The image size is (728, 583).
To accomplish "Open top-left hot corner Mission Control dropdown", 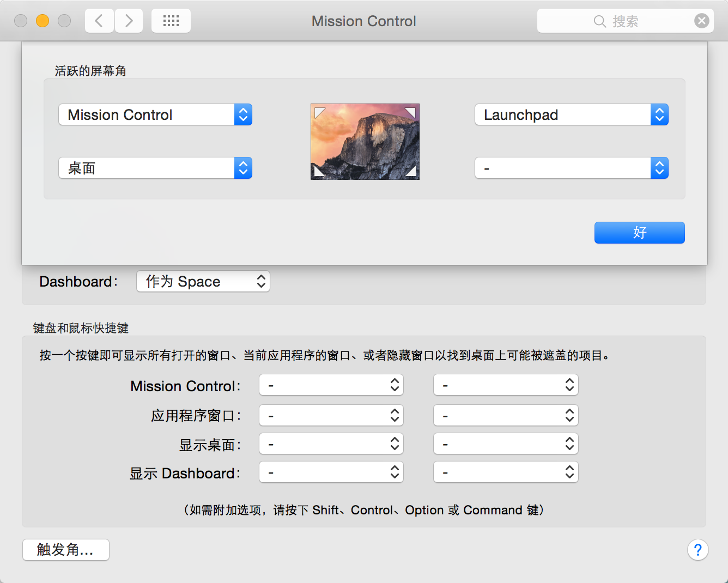I will point(155,115).
